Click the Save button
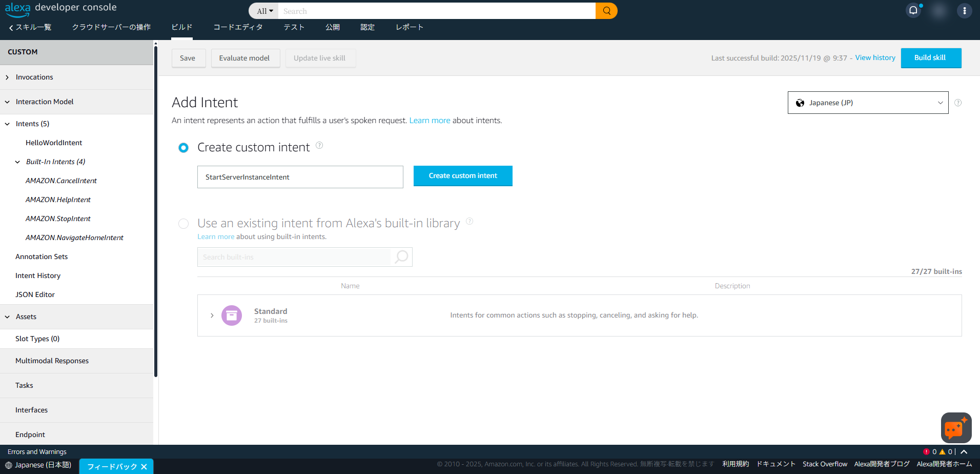 click(x=188, y=58)
